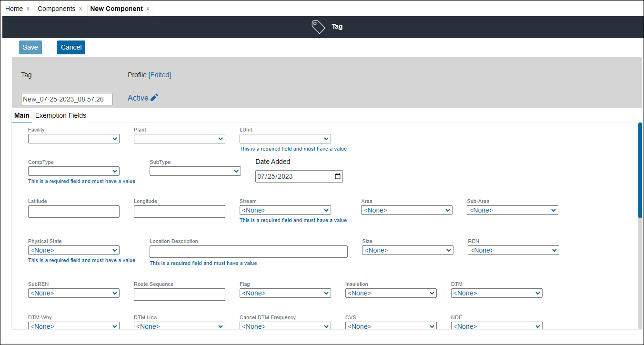Open the calendar picker in Date Added

[338, 176]
